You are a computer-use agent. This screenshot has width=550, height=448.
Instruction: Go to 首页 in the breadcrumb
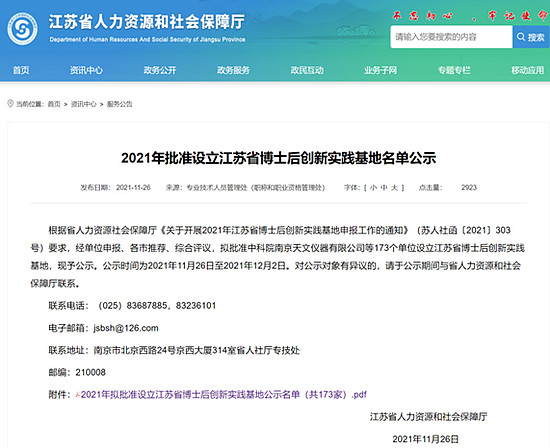[x=54, y=104]
